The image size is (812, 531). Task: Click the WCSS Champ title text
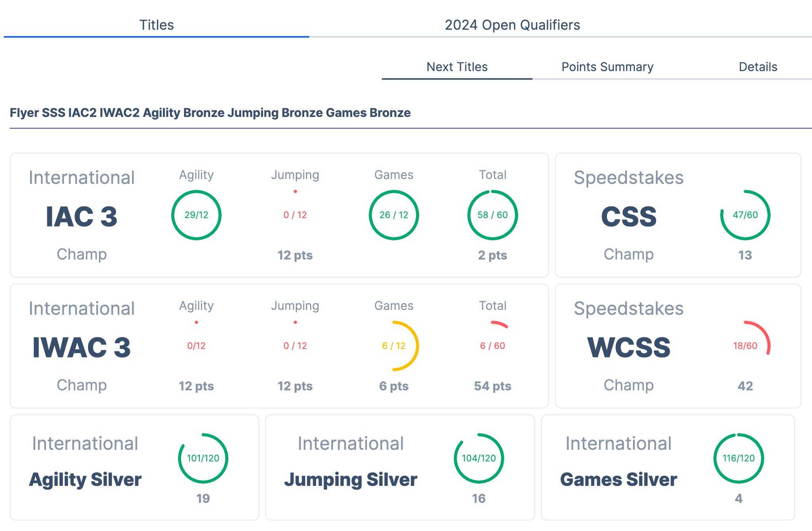coord(628,347)
